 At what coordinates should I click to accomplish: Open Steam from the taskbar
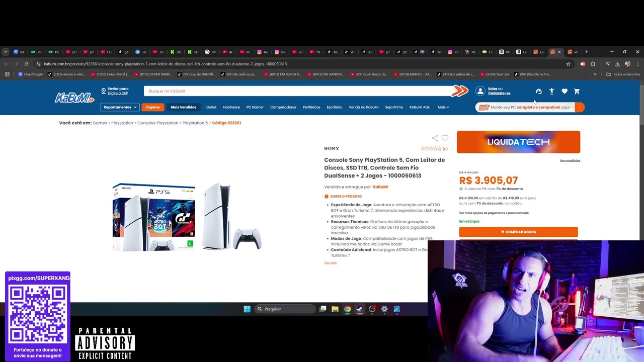click(359, 309)
